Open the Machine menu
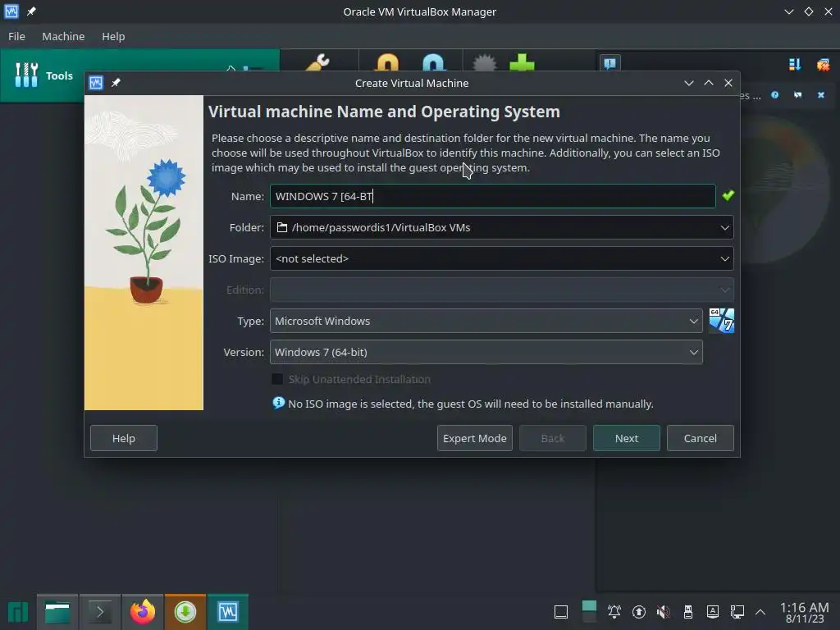Viewport: 840px width, 630px height. click(x=63, y=36)
